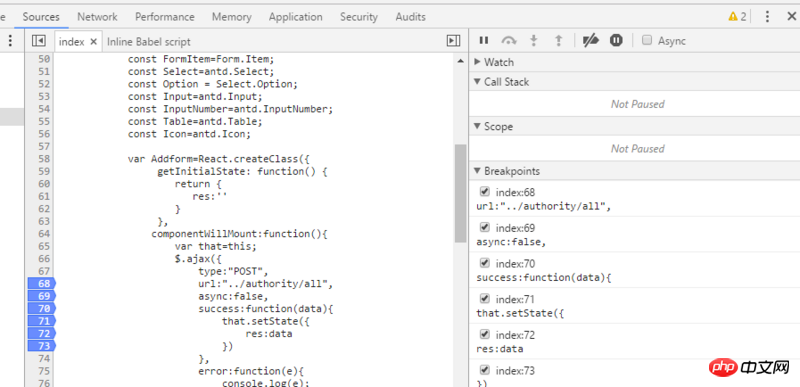Collapse the Call Stack section
This screenshot has width=800, height=387.
tap(501, 82)
